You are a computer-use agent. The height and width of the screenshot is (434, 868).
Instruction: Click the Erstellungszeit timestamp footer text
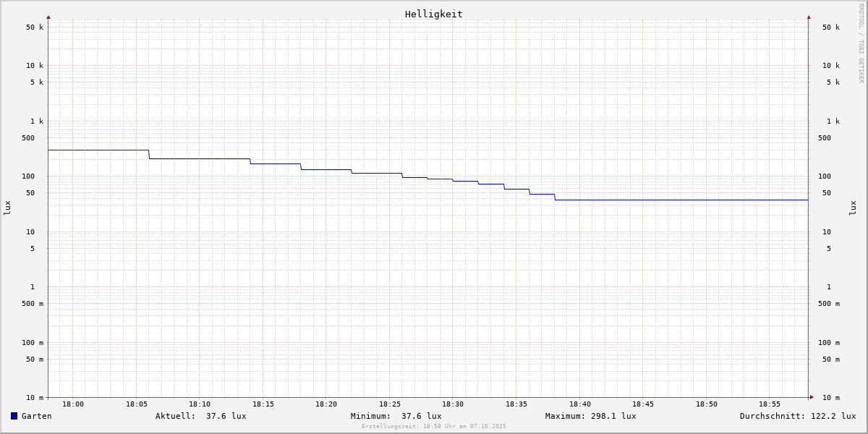pos(434,426)
